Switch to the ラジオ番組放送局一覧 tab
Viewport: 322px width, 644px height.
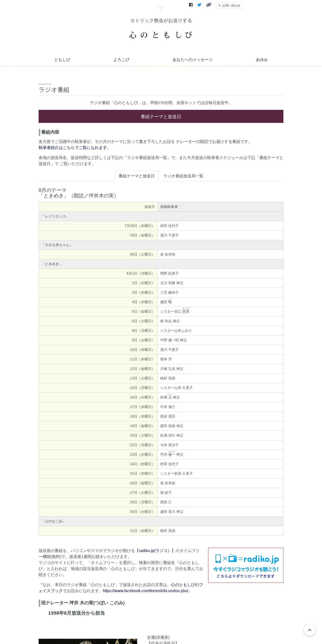coord(183,176)
